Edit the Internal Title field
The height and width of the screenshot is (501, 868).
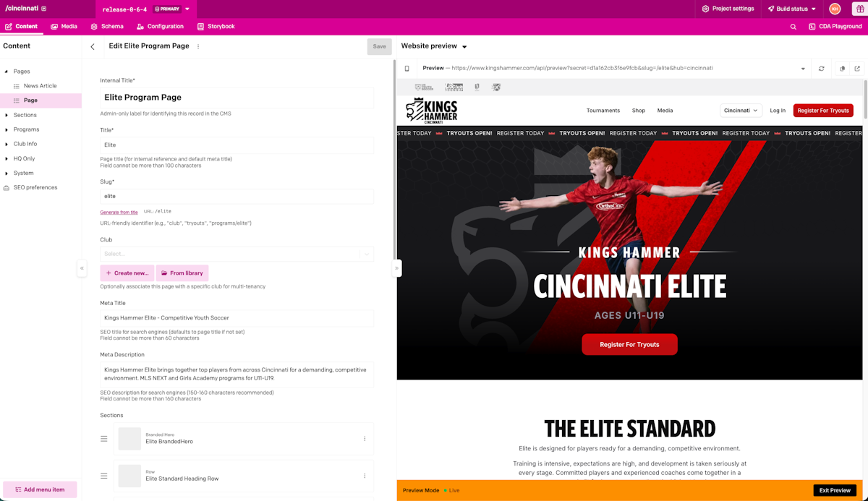click(237, 98)
